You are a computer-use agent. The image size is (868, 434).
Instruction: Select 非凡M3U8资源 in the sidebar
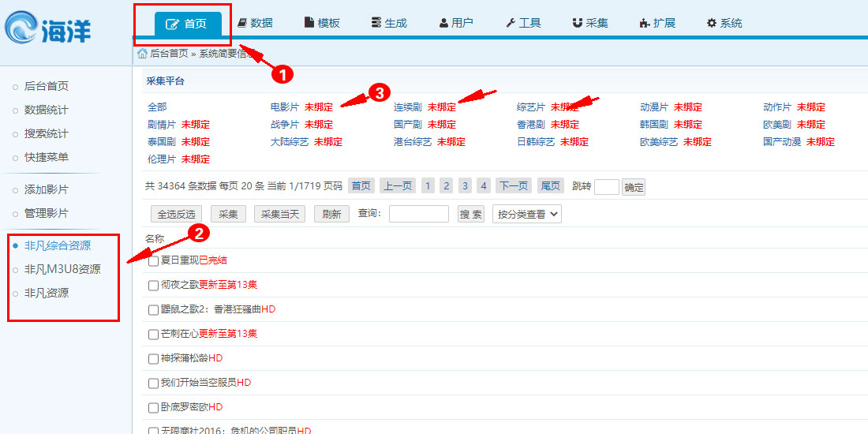point(62,269)
